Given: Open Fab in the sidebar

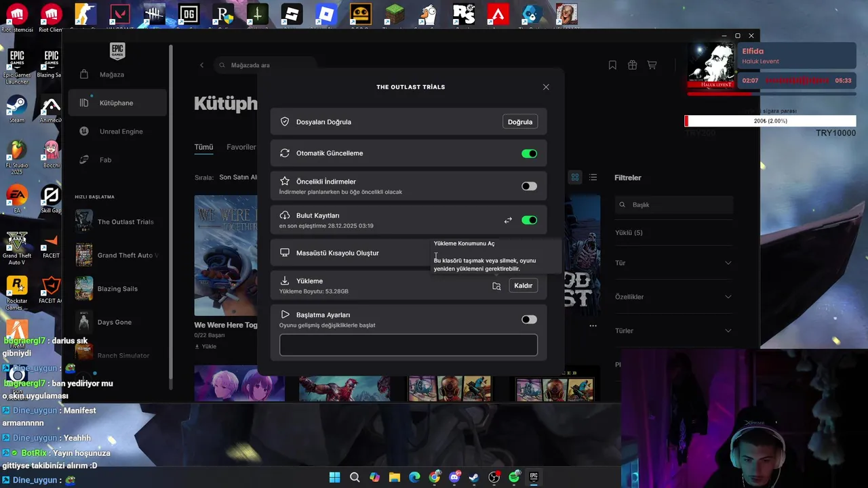Looking at the screenshot, I should click(117, 160).
